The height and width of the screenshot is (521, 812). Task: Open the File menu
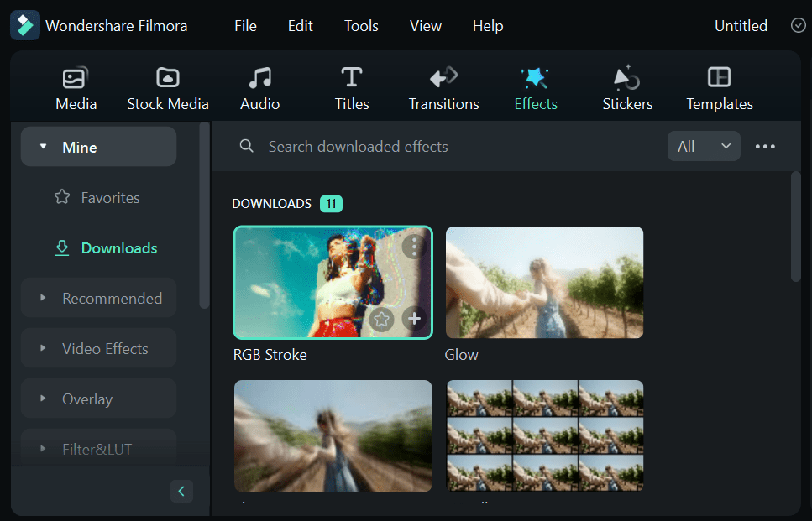tap(245, 26)
